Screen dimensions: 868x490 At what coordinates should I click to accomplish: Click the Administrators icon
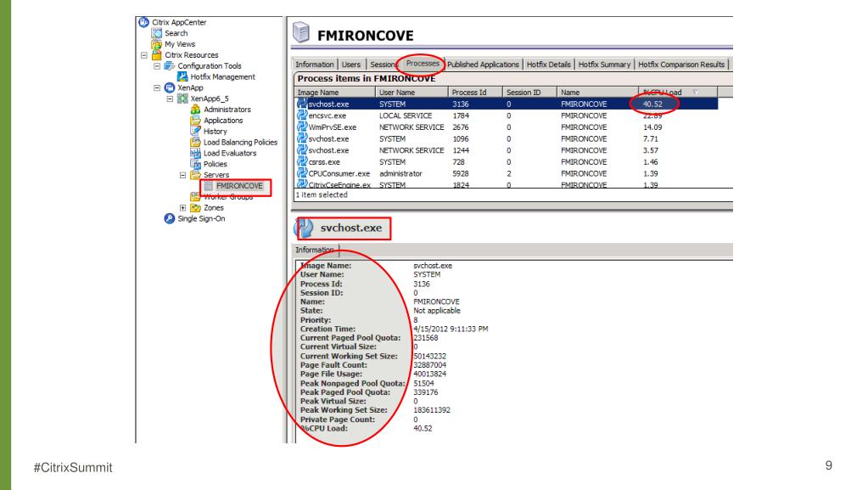pyautogui.click(x=195, y=110)
